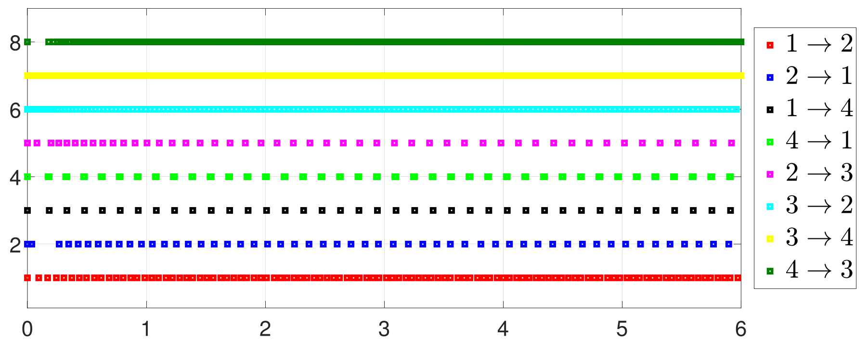The height and width of the screenshot is (353, 868).
Task: Select the legend label "2 → 1"
Action: [819, 76]
